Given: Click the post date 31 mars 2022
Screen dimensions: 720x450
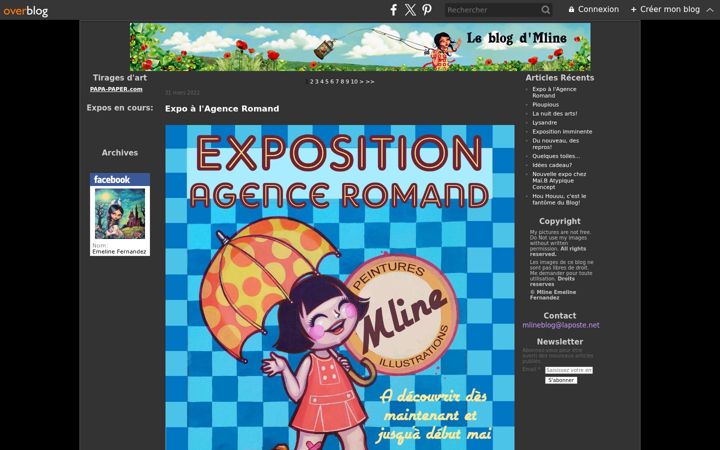Looking at the screenshot, I should pos(182,93).
